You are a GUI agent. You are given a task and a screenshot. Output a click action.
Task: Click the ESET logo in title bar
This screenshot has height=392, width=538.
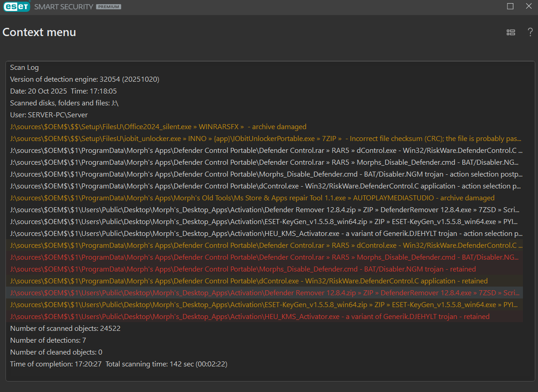(17, 7)
